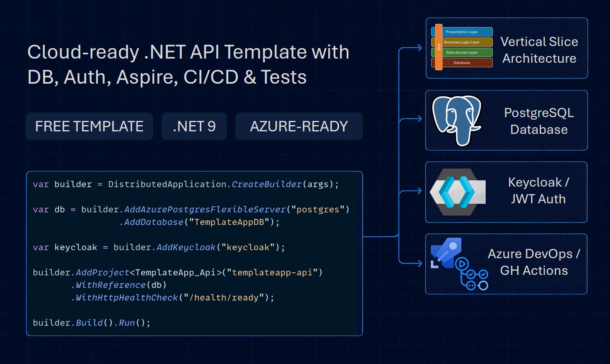Click the PostgreSQL Database label
This screenshot has width=610, height=364.
coord(539,121)
